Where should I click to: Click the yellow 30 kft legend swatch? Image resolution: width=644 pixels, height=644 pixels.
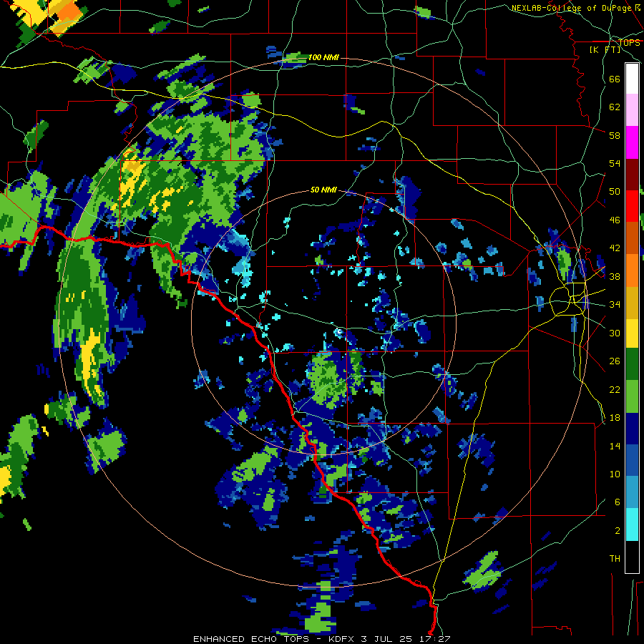pos(632,333)
